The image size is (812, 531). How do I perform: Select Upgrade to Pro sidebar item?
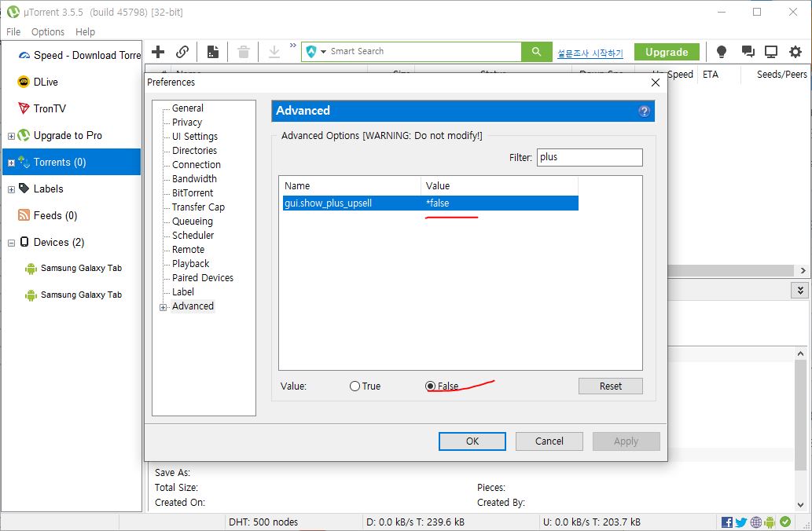click(x=68, y=136)
